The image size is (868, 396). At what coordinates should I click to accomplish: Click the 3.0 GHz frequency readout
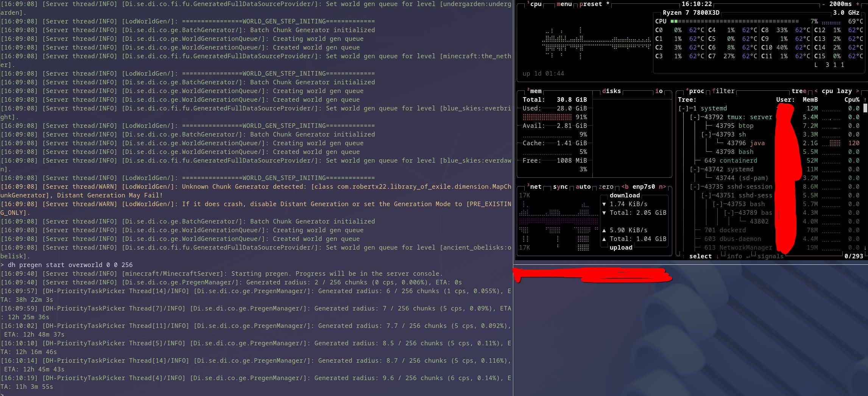coord(846,12)
